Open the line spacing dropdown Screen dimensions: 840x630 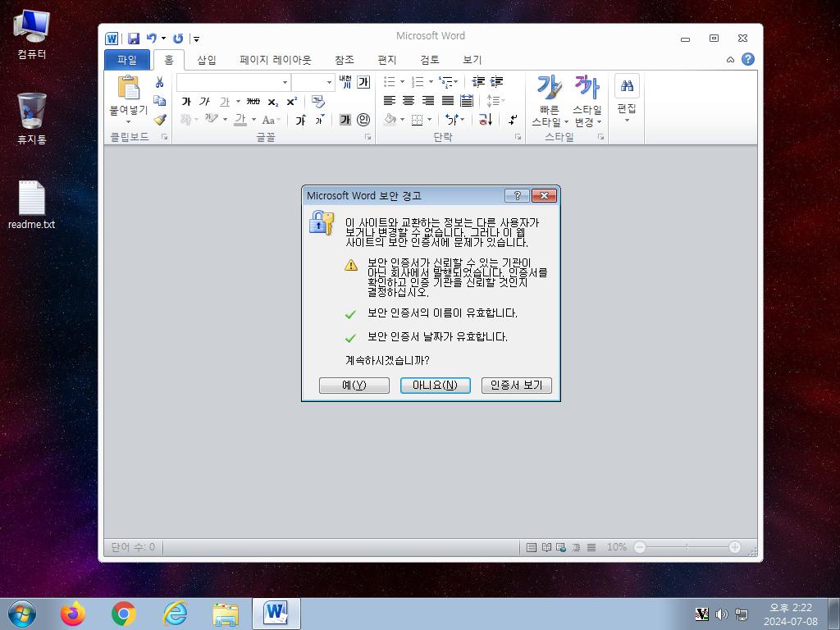495,100
